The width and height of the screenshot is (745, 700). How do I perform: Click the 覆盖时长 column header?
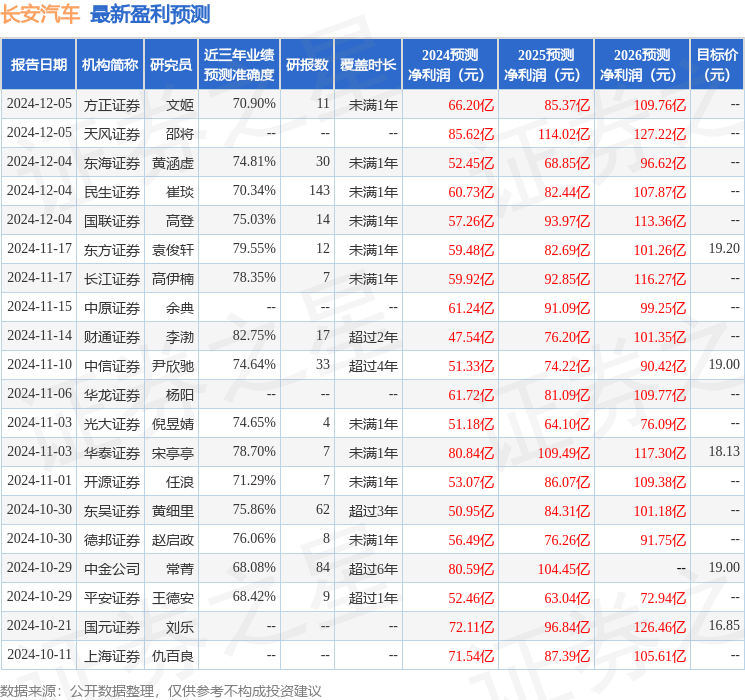pyautogui.click(x=368, y=65)
